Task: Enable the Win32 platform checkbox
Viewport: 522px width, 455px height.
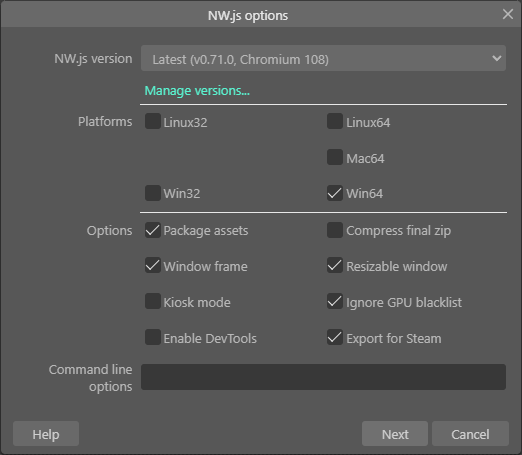Action: [x=153, y=193]
